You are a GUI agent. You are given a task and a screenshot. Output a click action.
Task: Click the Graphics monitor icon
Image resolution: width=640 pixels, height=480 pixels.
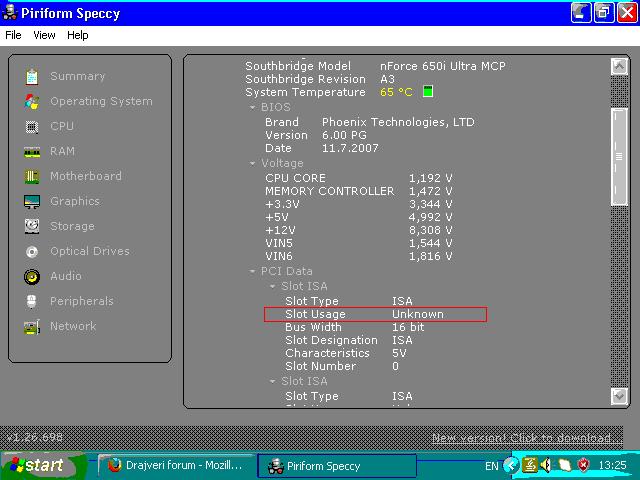[x=32, y=202]
